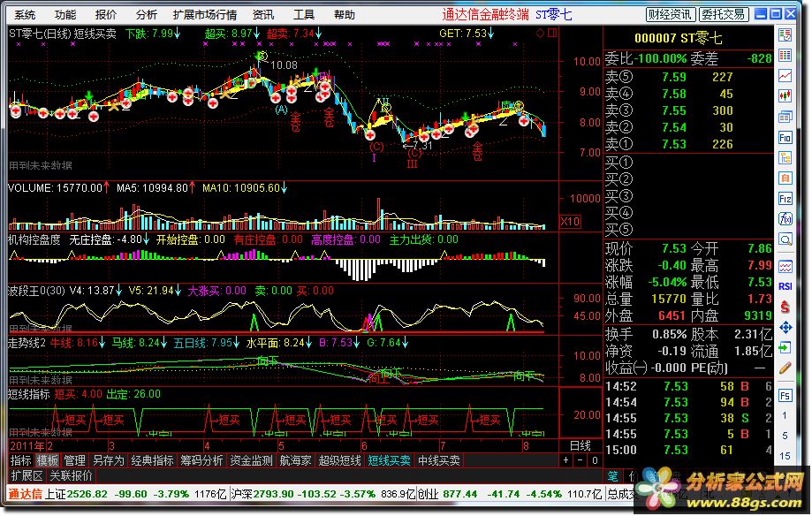Select the 1 minute period button
The width and height of the screenshot is (812, 516).
785,415
